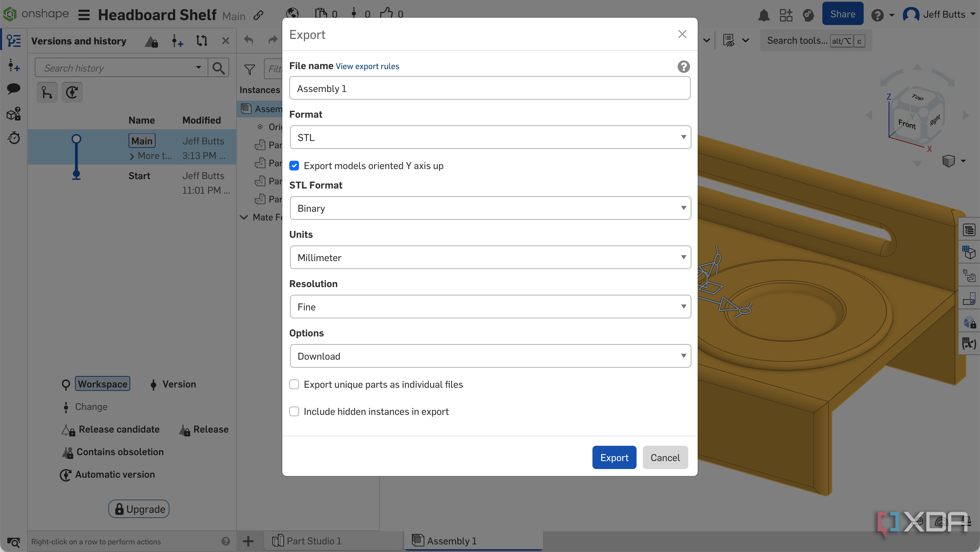
Task: Click the redo arrow in toolbar
Action: click(273, 40)
